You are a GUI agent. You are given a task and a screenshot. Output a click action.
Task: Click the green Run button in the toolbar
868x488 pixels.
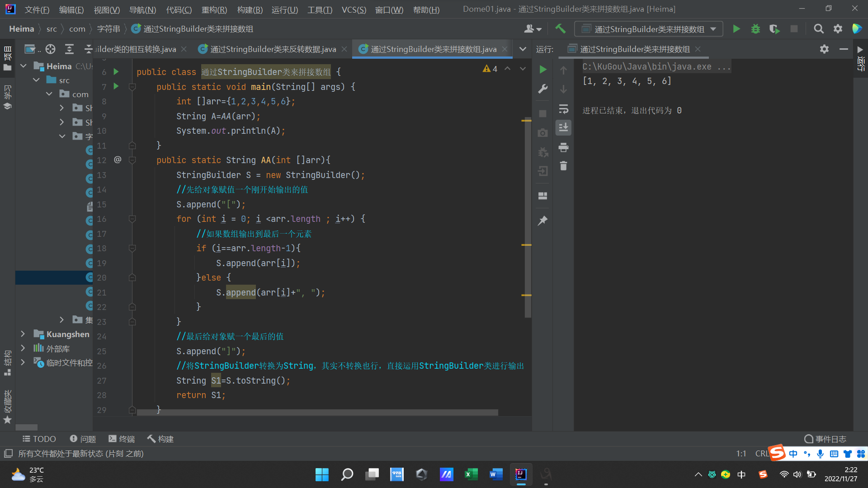pos(736,29)
